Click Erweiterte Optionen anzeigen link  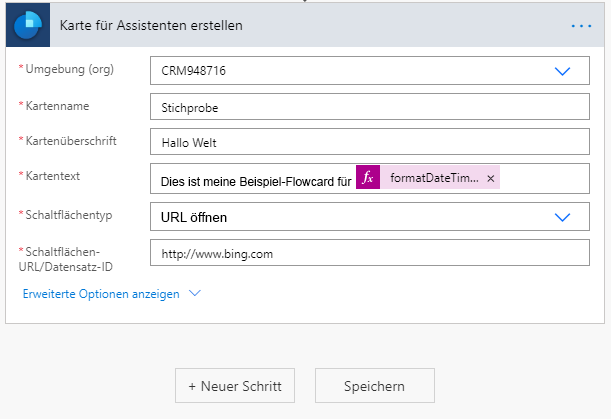point(101,294)
